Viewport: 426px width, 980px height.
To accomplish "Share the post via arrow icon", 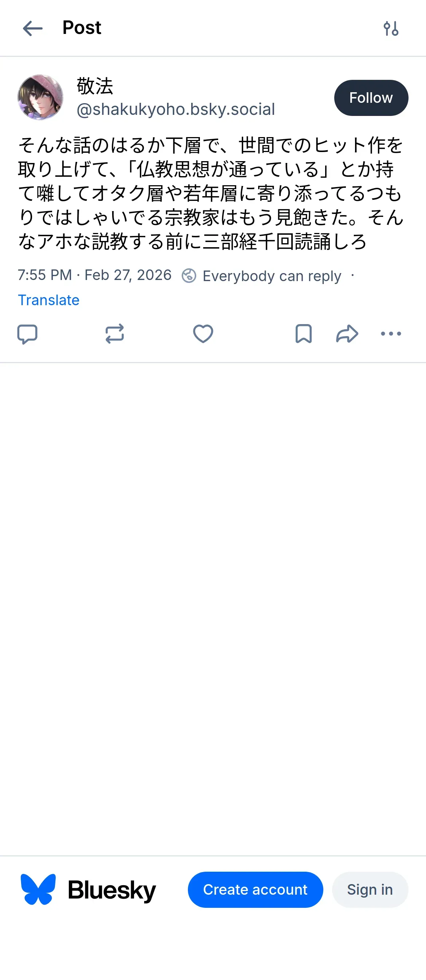I will coord(347,334).
